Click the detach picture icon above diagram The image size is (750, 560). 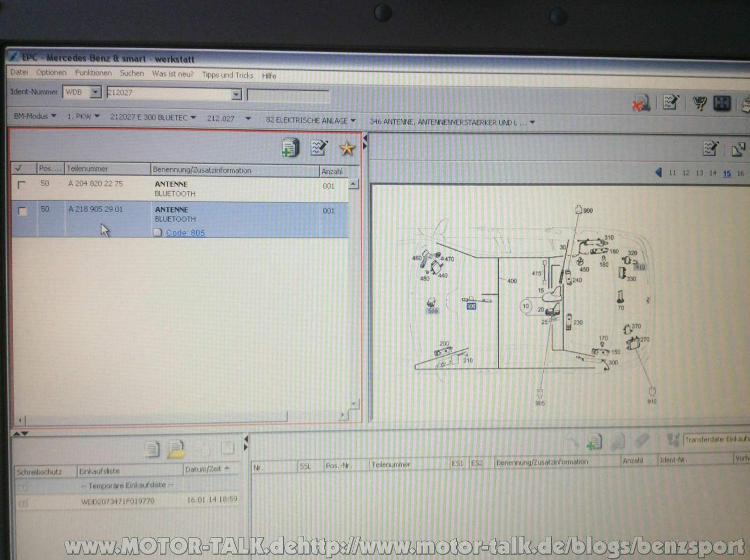tap(738, 149)
